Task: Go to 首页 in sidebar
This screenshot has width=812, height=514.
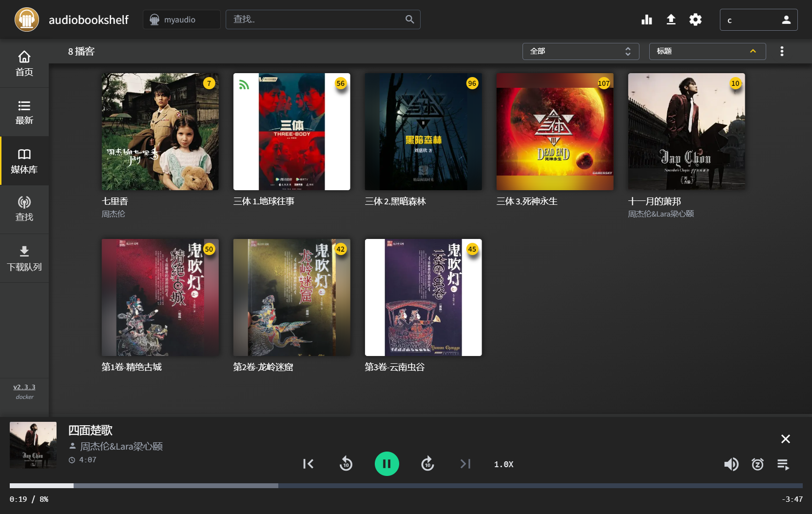Action: click(24, 63)
